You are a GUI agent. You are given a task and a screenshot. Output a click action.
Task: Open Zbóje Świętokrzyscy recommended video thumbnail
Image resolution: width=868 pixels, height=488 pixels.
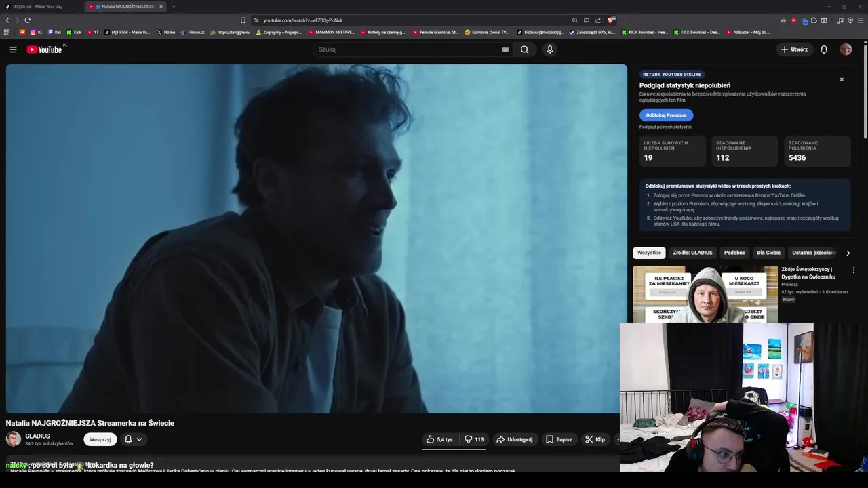point(705,293)
